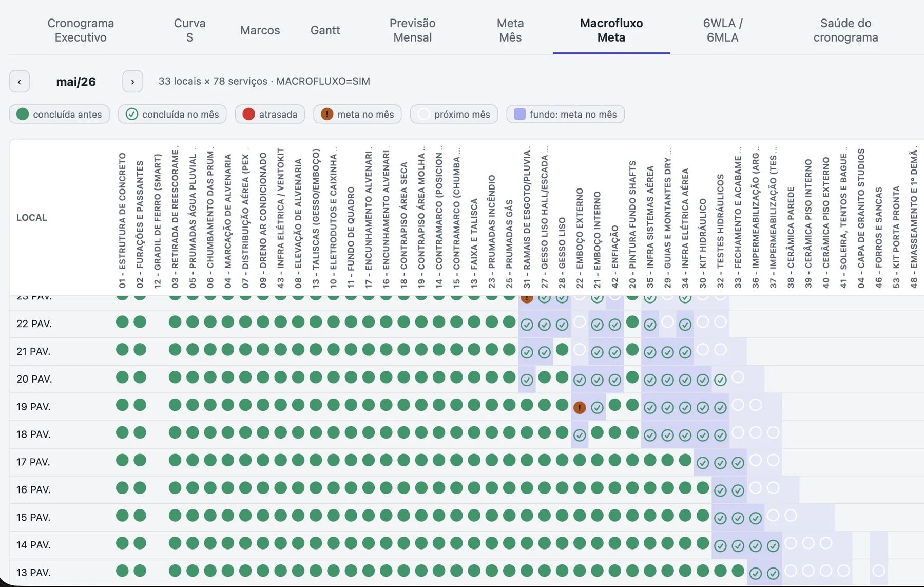
Task: Click 19 PAV. check under 21 Emboço Interno
Action: click(597, 407)
